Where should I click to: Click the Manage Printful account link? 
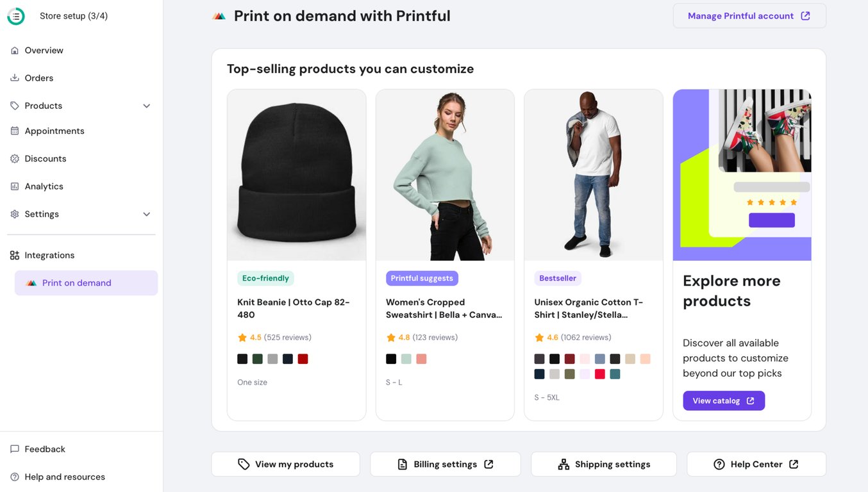click(x=749, y=15)
